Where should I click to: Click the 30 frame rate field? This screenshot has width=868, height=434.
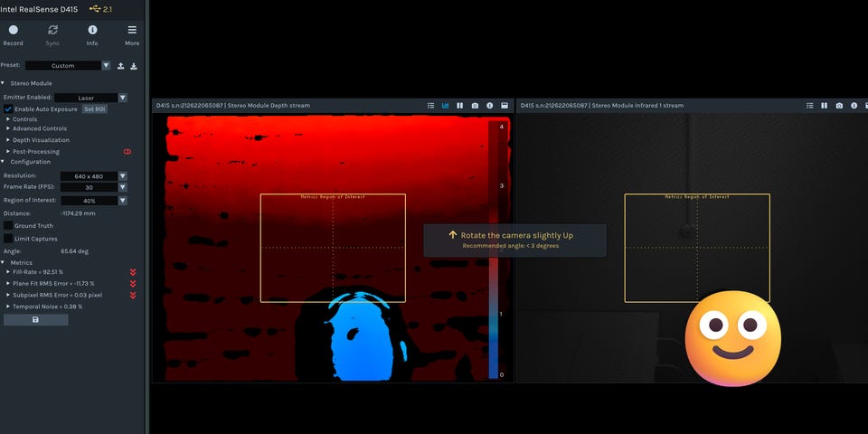tap(90, 188)
